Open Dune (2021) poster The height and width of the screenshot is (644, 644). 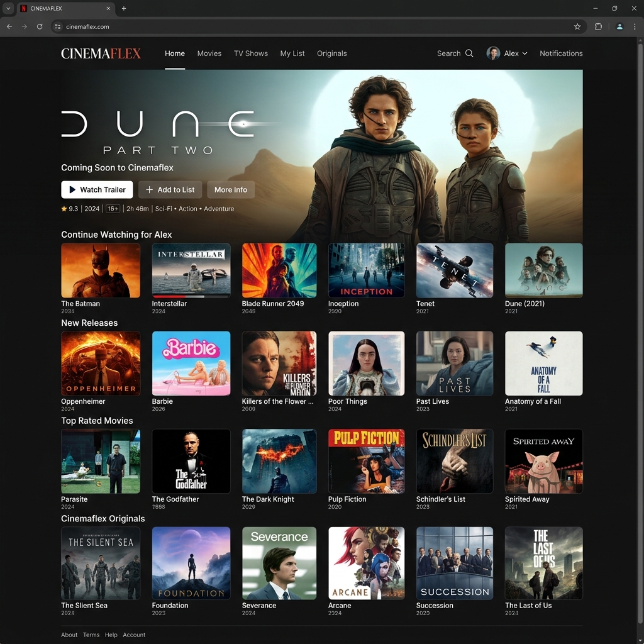(x=544, y=270)
